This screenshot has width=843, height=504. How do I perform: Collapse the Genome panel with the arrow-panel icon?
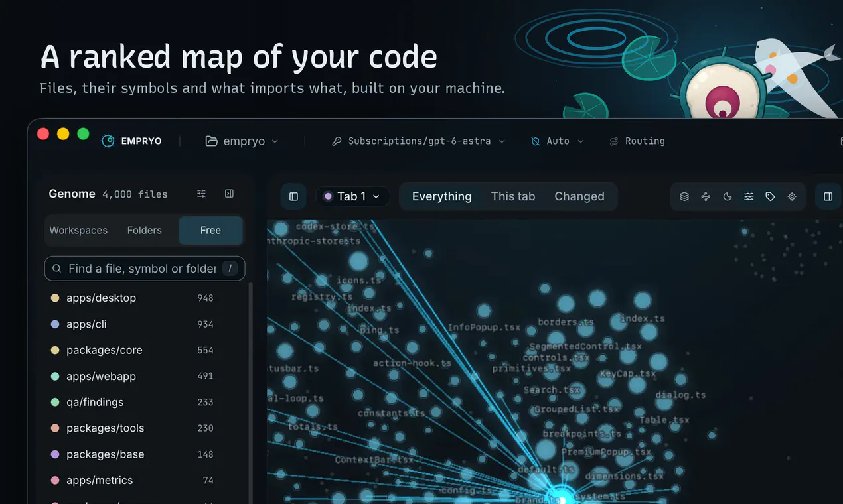pyautogui.click(x=229, y=194)
